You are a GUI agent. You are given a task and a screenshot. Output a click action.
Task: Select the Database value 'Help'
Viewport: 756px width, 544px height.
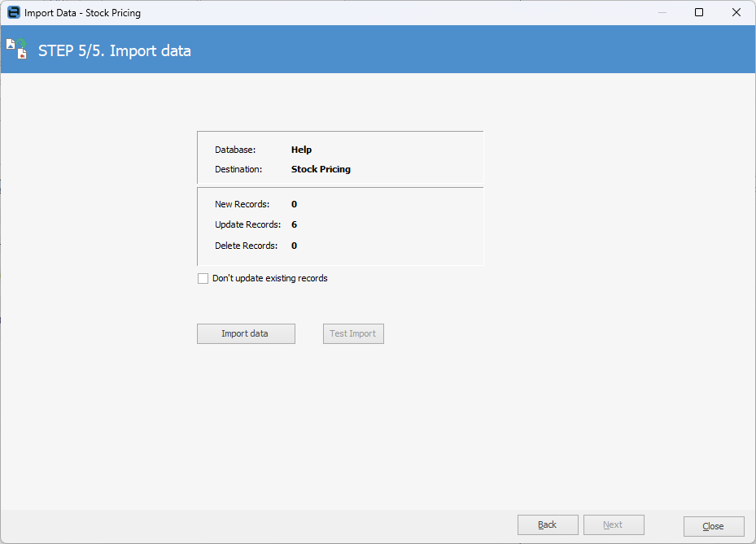pos(301,150)
